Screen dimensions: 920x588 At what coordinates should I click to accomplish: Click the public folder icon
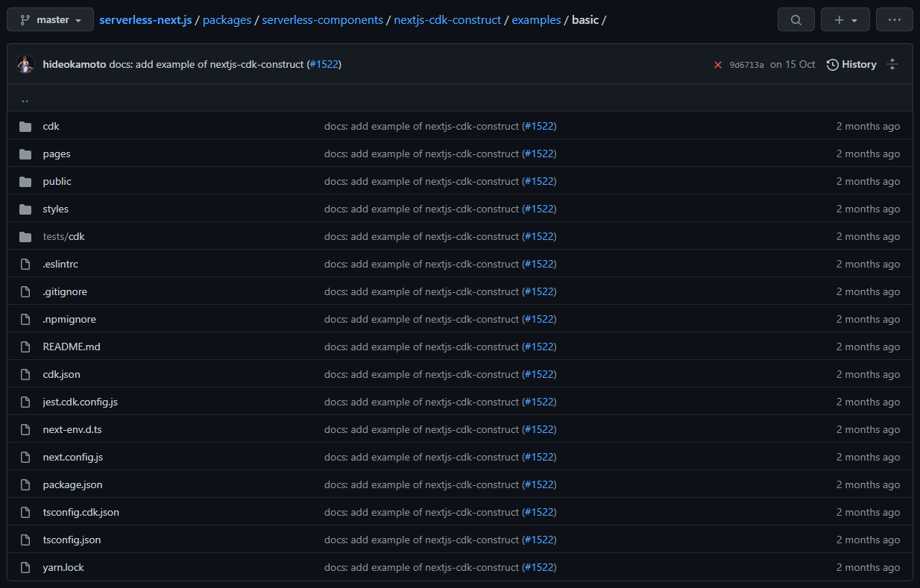click(25, 182)
